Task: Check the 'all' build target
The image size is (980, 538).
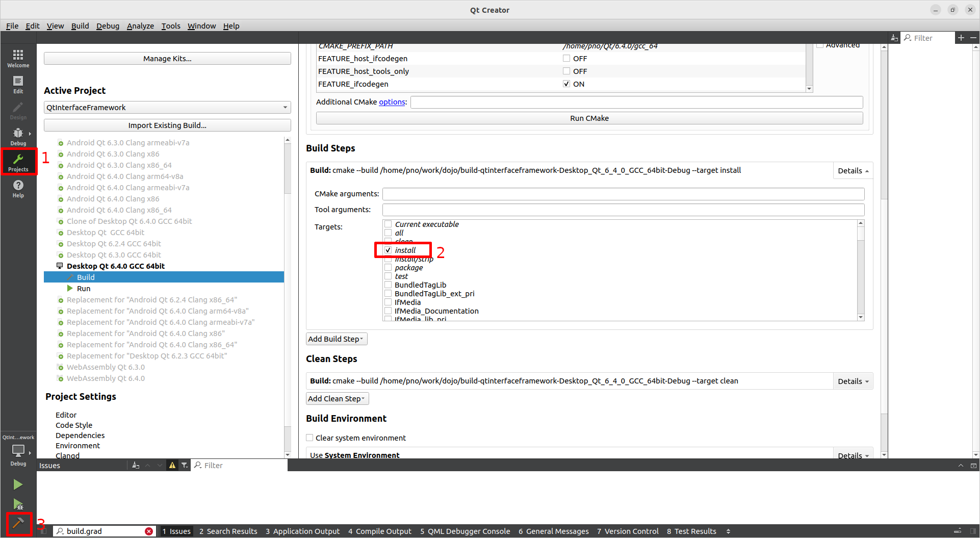Action: [x=388, y=233]
